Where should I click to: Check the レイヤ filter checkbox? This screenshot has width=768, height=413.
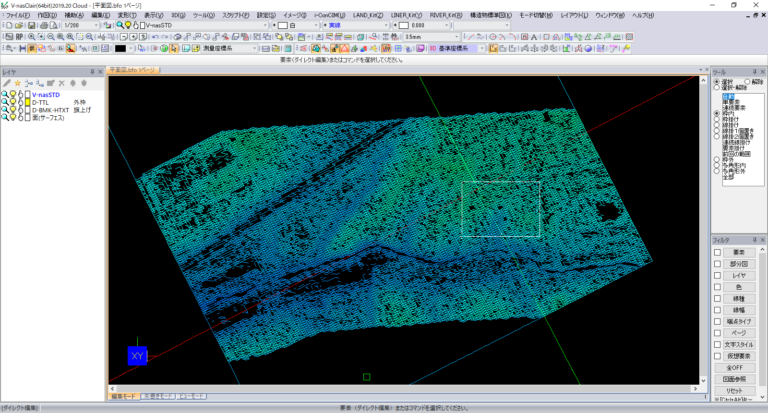tap(717, 275)
